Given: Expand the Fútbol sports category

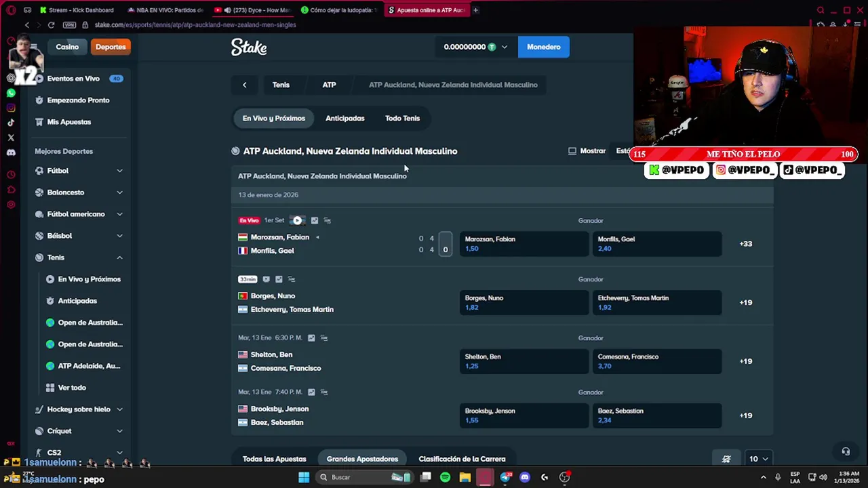Looking at the screenshot, I should tap(119, 171).
